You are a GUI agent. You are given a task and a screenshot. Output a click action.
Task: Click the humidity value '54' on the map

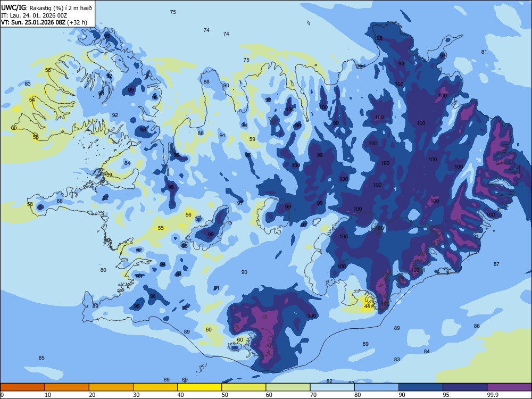coord(32,100)
